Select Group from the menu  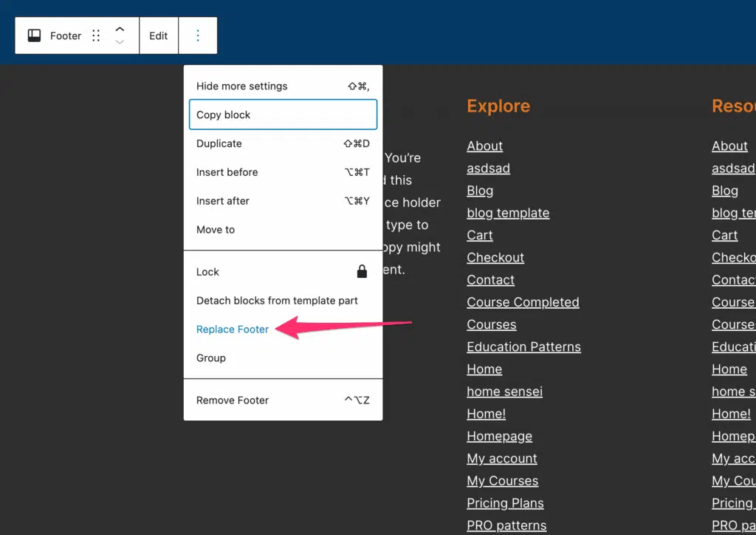[x=211, y=358]
